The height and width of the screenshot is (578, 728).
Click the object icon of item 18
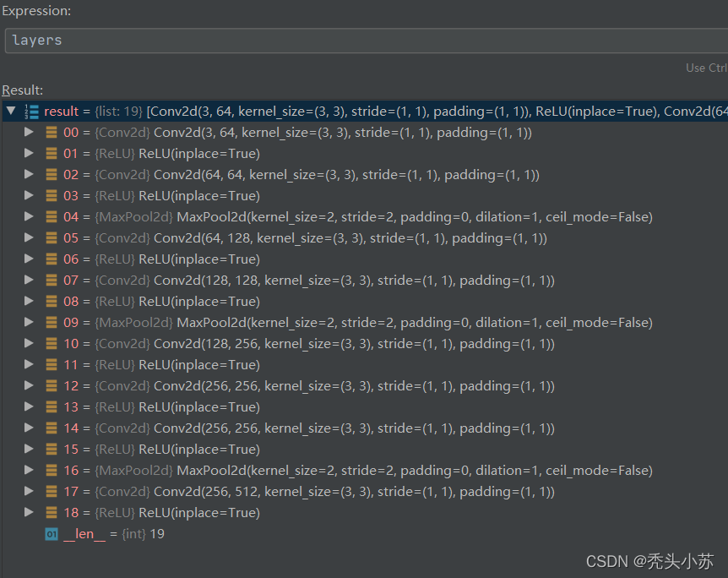click(52, 513)
